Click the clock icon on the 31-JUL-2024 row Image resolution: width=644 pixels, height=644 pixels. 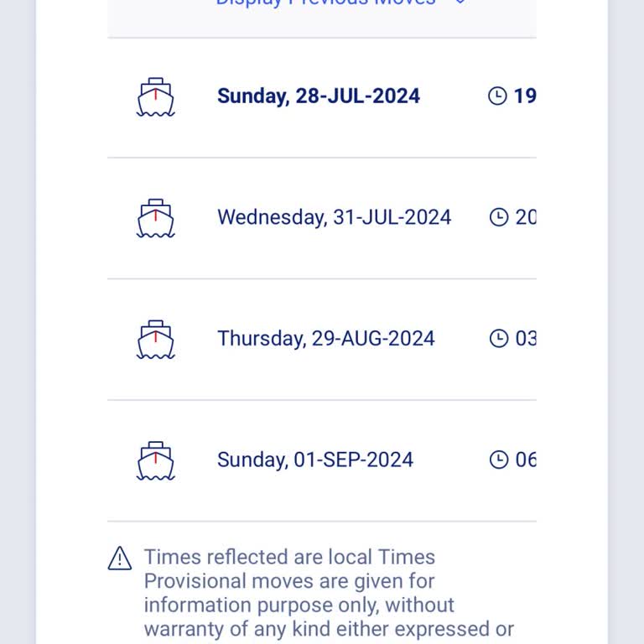498,218
